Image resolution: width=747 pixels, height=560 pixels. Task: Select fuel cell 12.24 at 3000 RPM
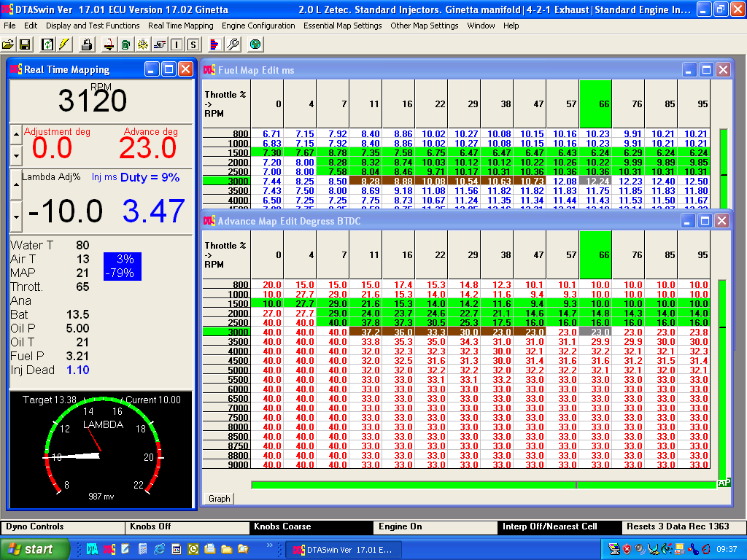595,181
